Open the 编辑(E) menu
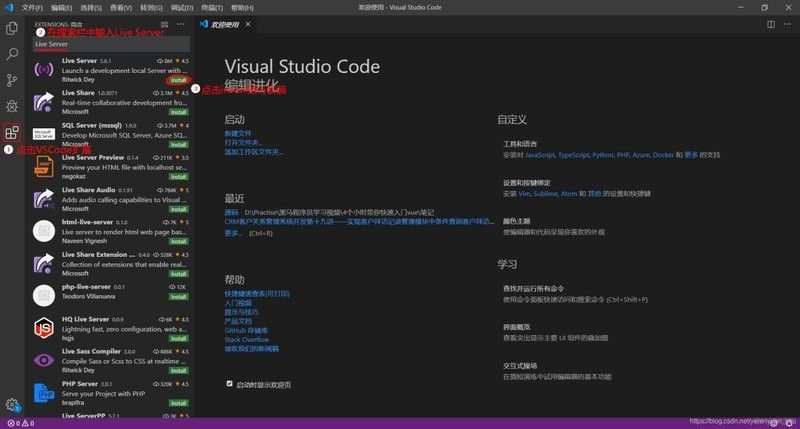 pyautogui.click(x=61, y=8)
